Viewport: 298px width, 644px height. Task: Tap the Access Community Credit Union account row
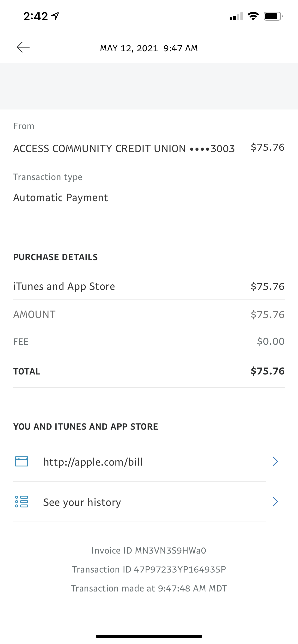click(149, 148)
